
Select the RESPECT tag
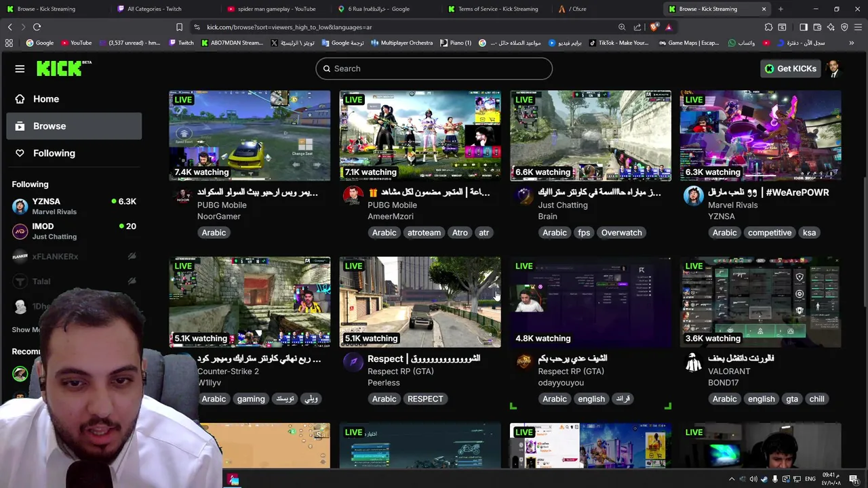(425, 399)
